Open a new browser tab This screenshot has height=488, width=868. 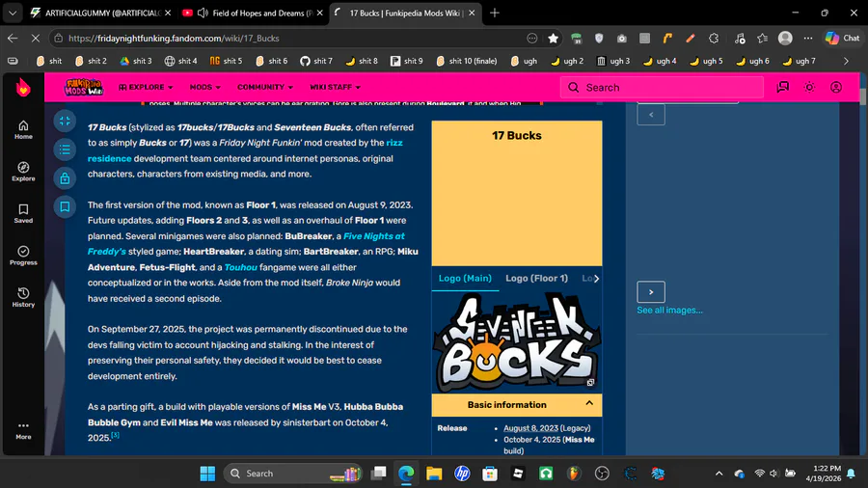(495, 13)
